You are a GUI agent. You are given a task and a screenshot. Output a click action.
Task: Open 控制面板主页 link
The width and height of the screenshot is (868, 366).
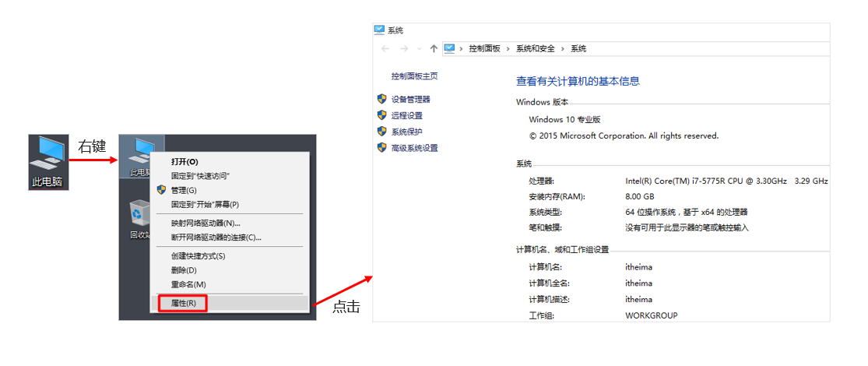pos(415,76)
